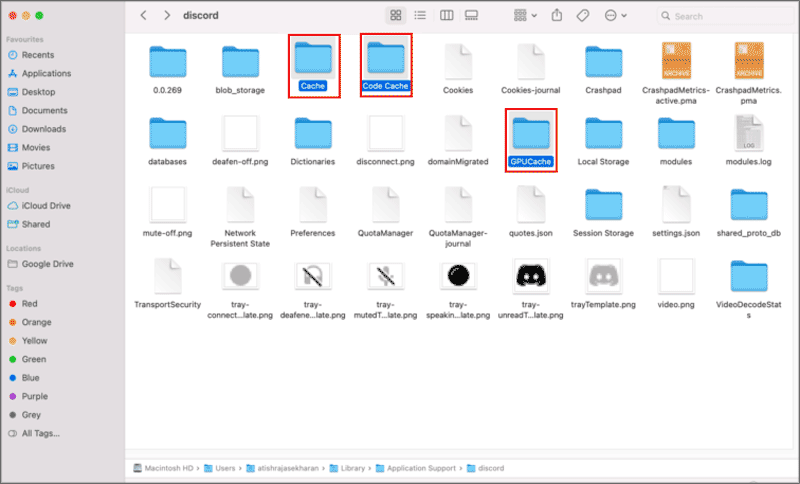Open the More actions ellipsis menu

pos(615,15)
